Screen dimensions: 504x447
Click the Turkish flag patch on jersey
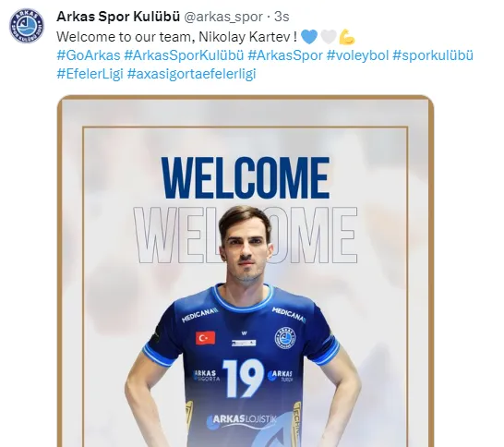coord(206,338)
